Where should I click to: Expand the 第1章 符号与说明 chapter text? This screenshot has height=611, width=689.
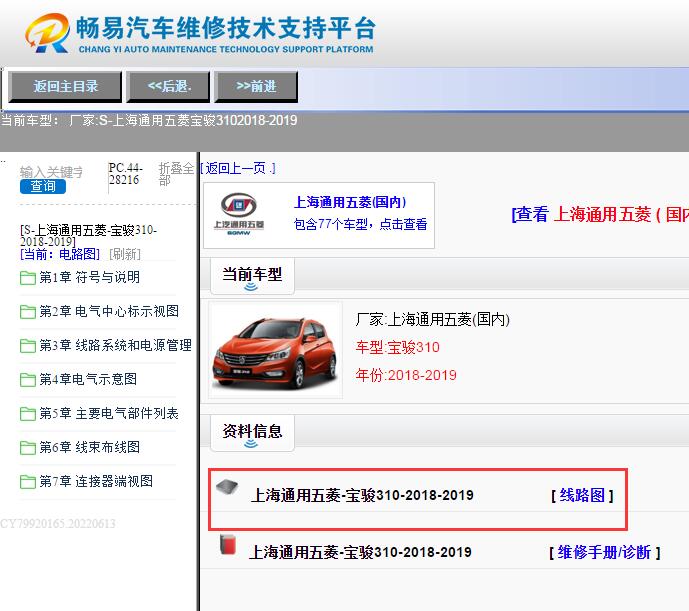(x=90, y=277)
